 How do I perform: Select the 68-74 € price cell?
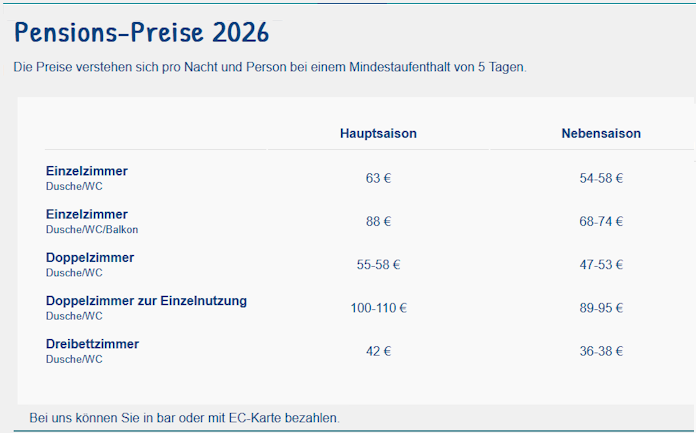tap(601, 221)
